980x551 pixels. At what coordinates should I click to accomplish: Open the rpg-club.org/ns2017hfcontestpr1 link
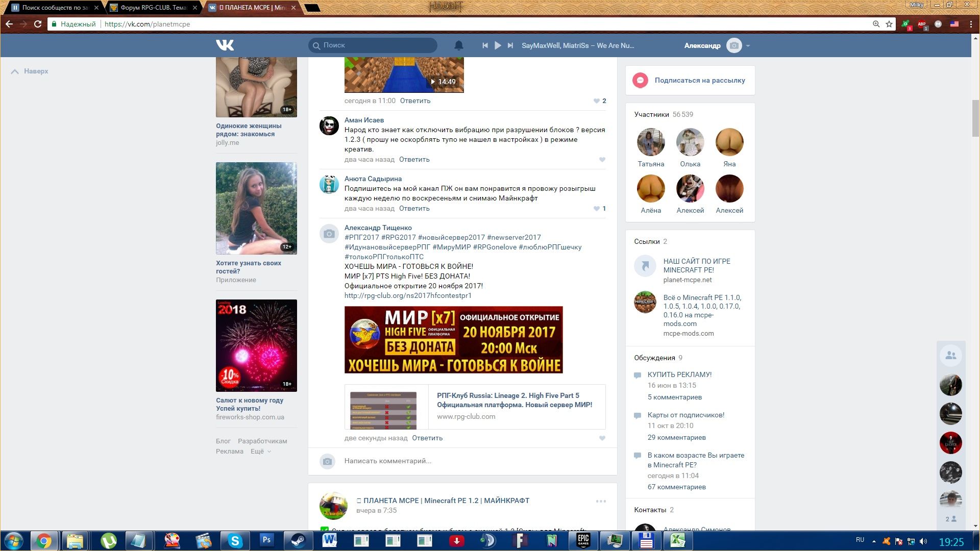click(408, 295)
